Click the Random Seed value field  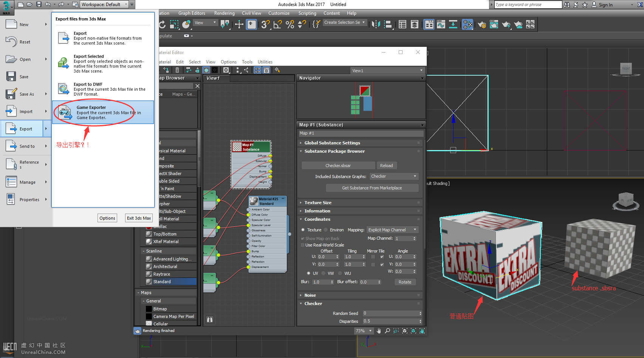tap(392, 313)
